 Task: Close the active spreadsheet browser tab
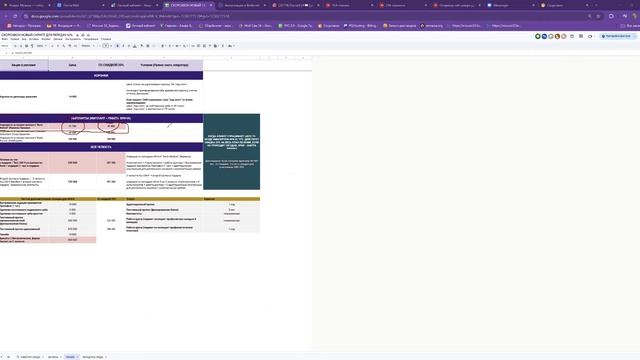pyautogui.click(x=211, y=5)
